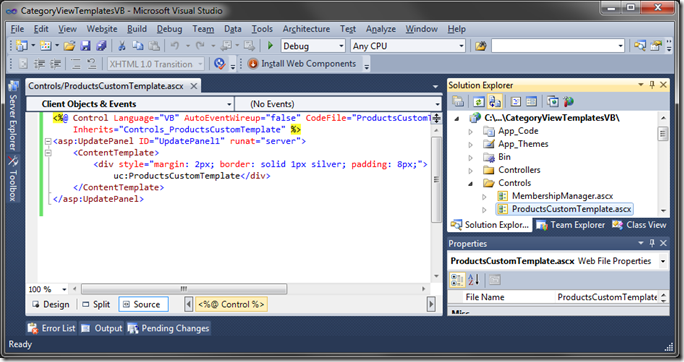684x362 pixels.
Task: Switch to Split view
Action: pyautogui.click(x=96, y=304)
